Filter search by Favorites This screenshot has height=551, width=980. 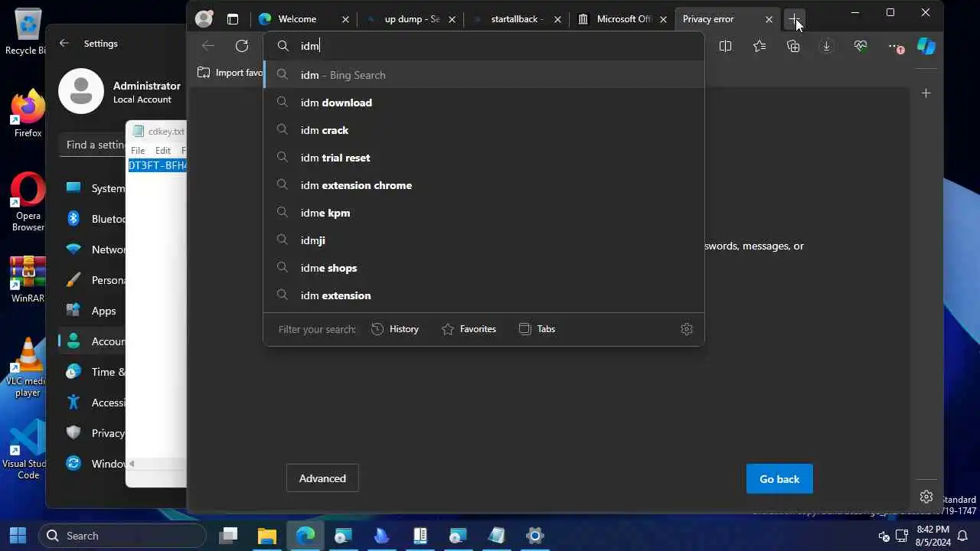[469, 329]
